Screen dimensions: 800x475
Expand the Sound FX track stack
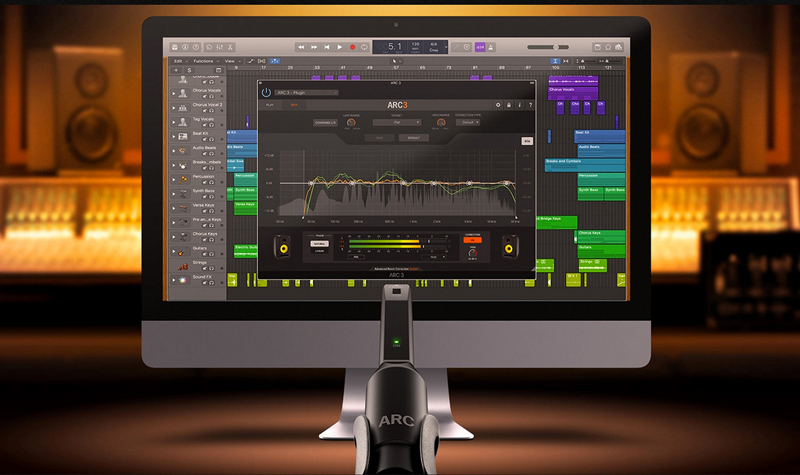point(173,280)
